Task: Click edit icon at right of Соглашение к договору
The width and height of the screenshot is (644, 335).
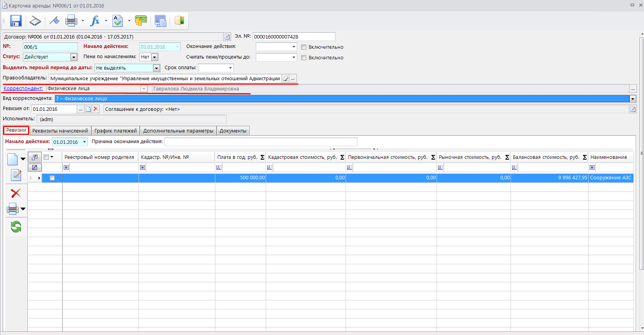Action: (633, 109)
